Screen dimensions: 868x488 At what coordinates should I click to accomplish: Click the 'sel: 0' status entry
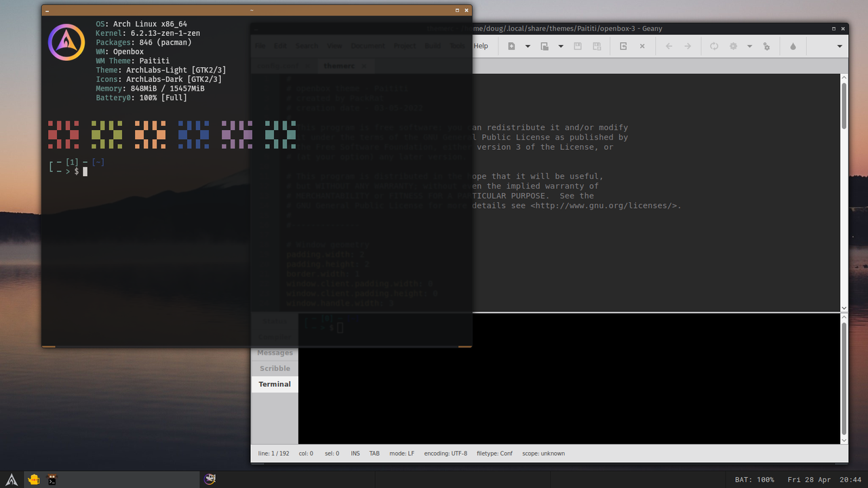click(332, 453)
